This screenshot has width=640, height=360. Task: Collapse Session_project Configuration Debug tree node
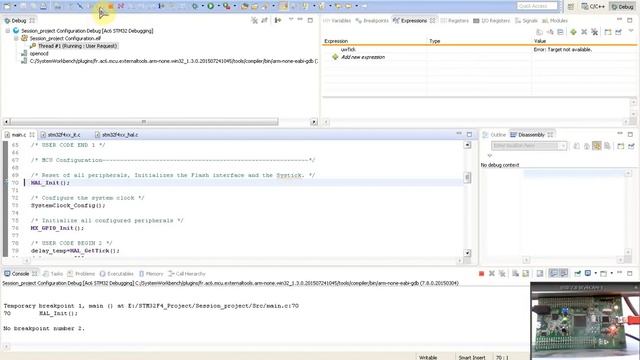coord(8,31)
